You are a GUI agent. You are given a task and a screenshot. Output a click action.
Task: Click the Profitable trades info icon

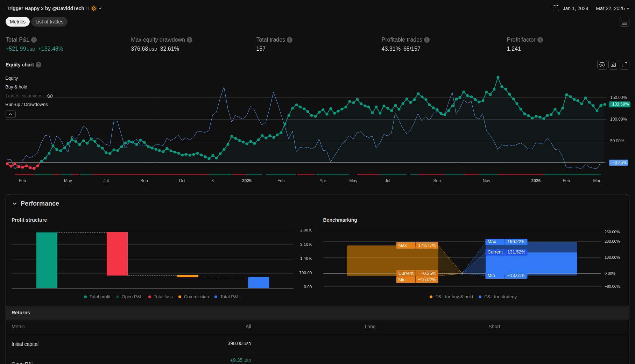pos(427,40)
